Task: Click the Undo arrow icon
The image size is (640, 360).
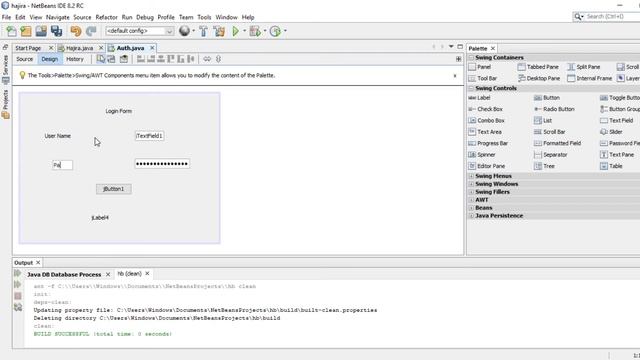Action: [76, 31]
